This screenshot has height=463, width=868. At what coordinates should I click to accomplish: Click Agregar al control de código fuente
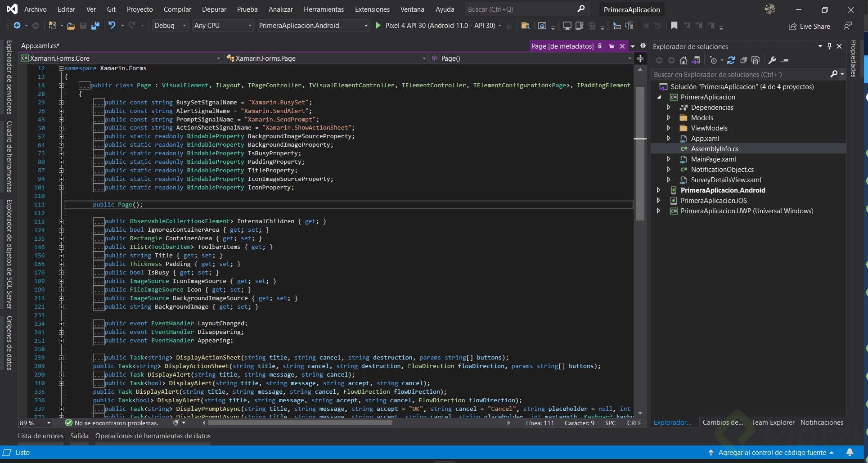[x=771, y=453]
